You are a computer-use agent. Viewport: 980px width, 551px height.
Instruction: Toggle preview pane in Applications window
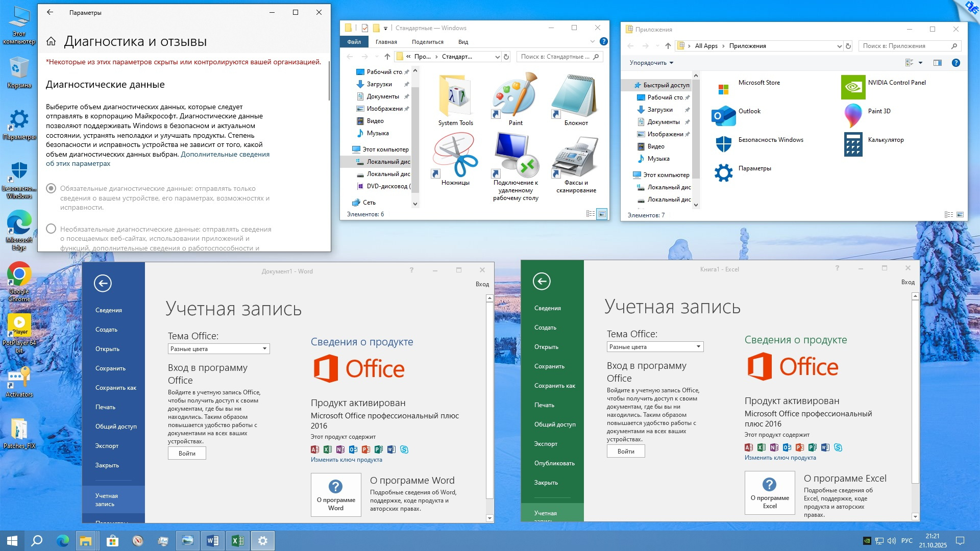click(x=937, y=63)
